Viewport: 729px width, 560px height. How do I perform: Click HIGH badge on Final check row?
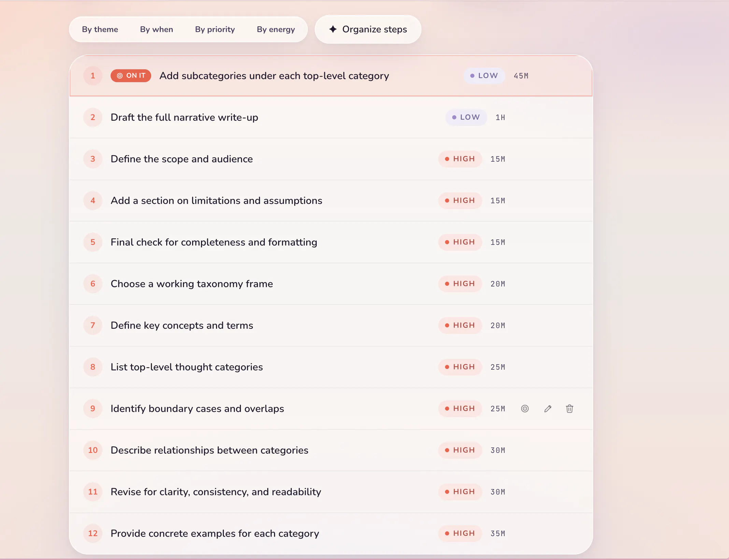pyautogui.click(x=460, y=242)
